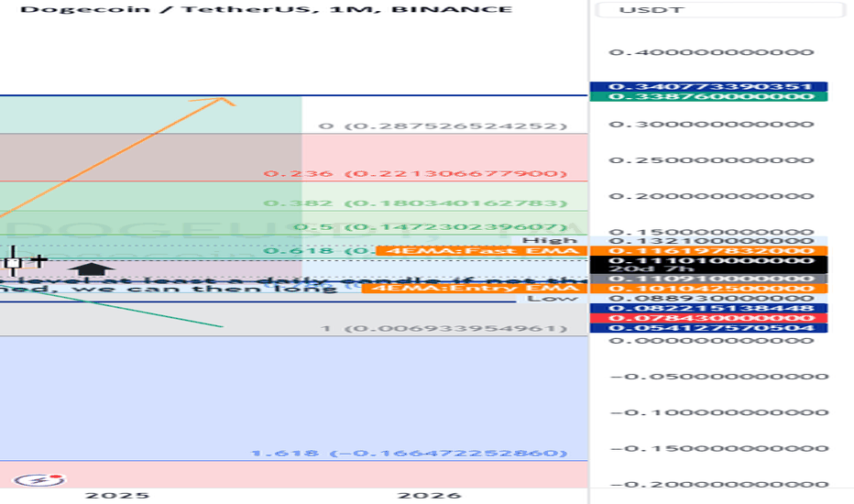Click the orange 0.101042500000 EMA value tag
Viewport: 854px width, 504px height.
click(x=708, y=289)
